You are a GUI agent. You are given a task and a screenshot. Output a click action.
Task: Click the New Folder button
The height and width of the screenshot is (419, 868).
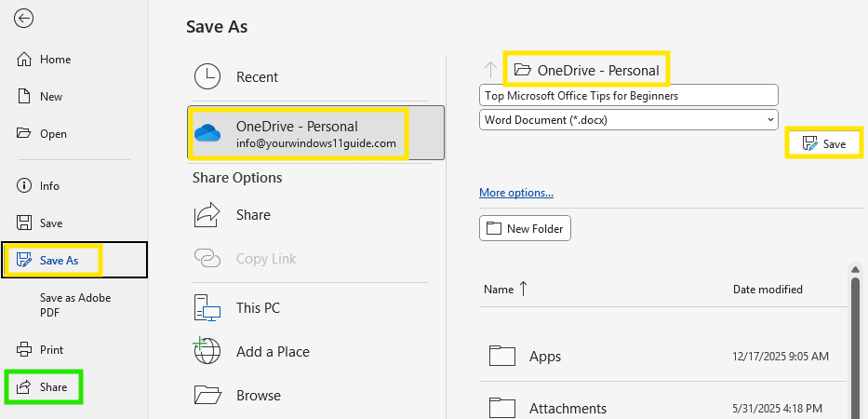(x=525, y=228)
